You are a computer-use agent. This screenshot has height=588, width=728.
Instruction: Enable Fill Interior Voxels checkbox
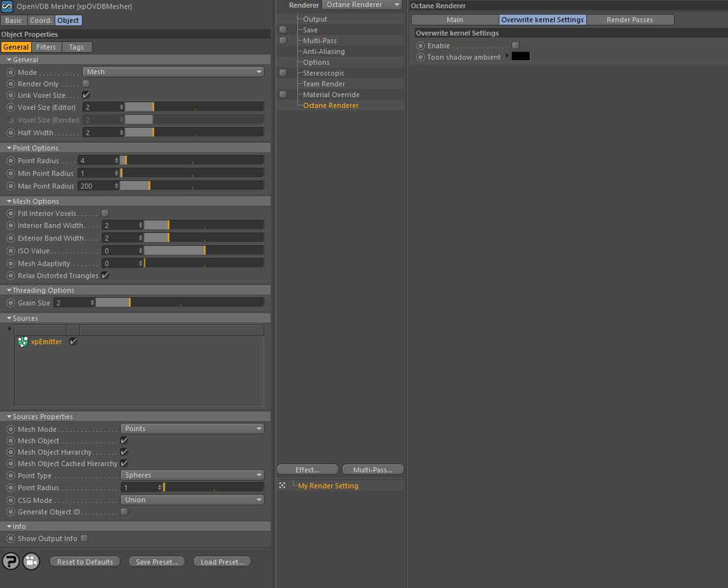point(105,213)
